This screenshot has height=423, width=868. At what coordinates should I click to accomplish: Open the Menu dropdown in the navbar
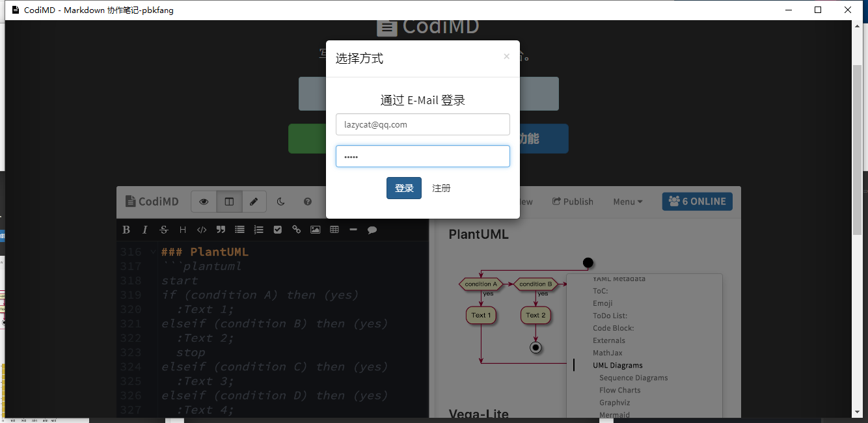coord(628,202)
